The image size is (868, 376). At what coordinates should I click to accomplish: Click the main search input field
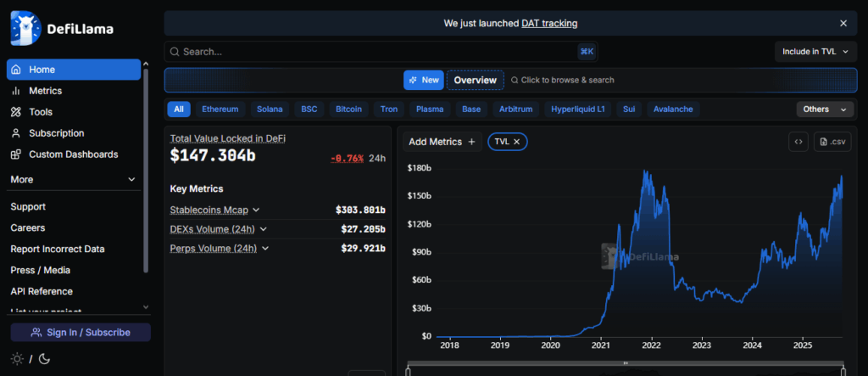373,52
